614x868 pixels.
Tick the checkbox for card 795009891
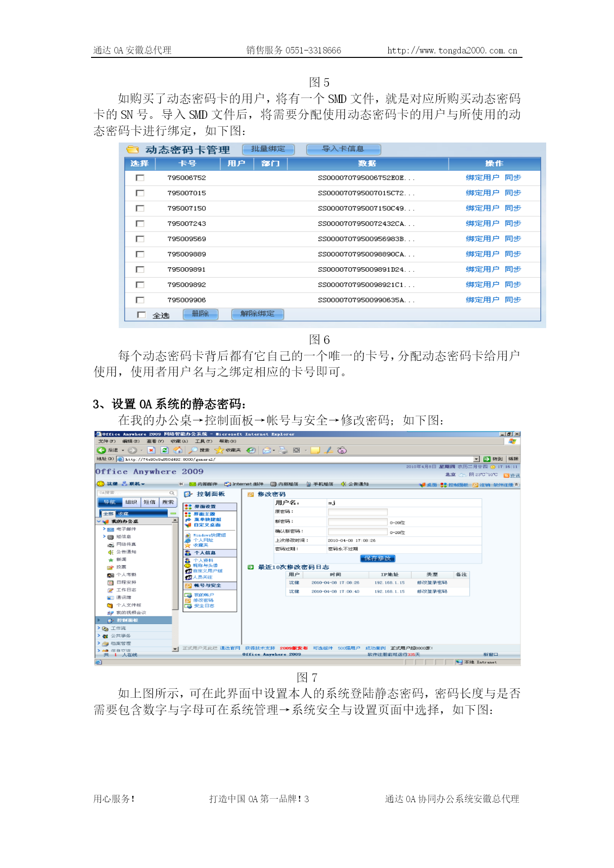point(140,270)
